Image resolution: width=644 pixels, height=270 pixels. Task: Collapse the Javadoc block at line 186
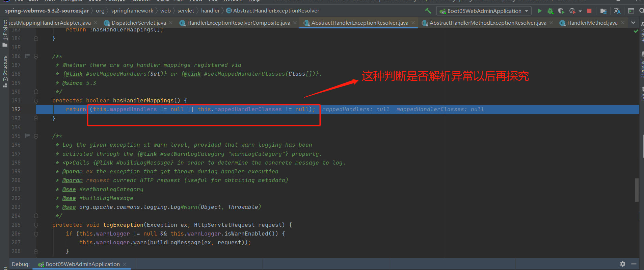[x=36, y=56]
